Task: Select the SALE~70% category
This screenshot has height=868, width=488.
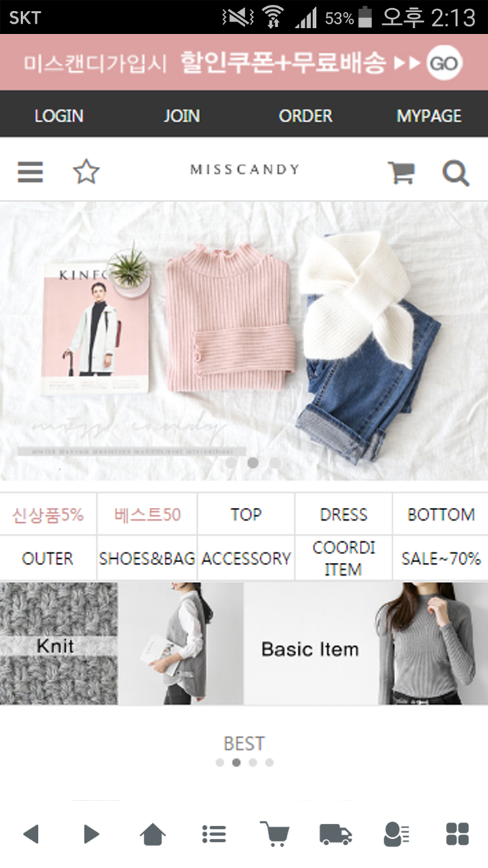Action: click(x=441, y=559)
